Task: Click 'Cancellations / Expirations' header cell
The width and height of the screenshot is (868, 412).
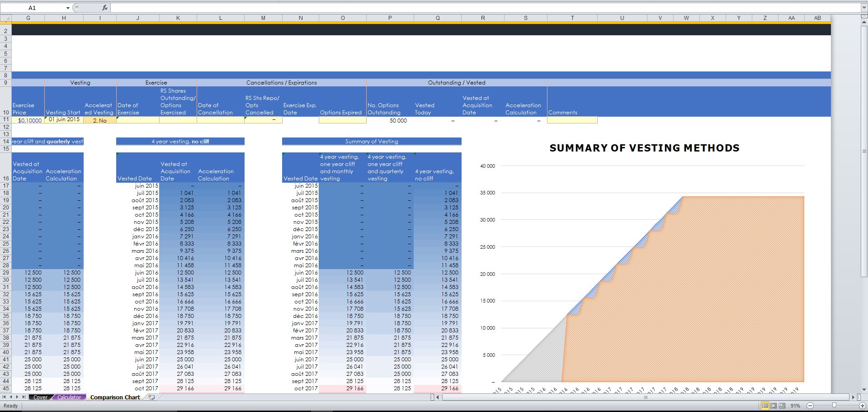Action: pos(282,83)
